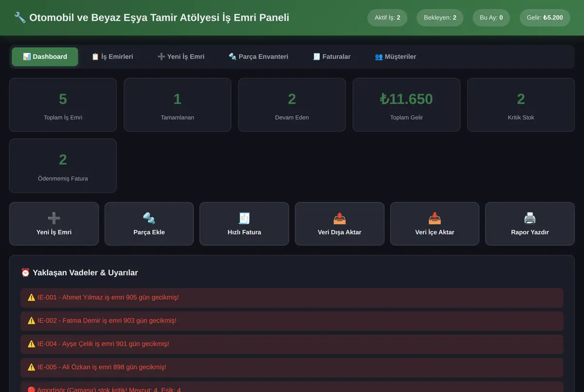
Task: Switch to the İş Emirleri tab
Action: coord(112,56)
